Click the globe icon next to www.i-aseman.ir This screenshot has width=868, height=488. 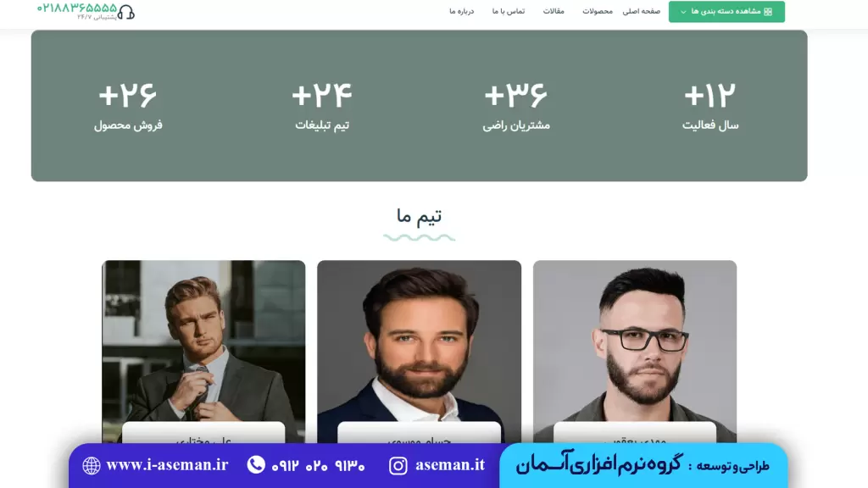(x=92, y=466)
